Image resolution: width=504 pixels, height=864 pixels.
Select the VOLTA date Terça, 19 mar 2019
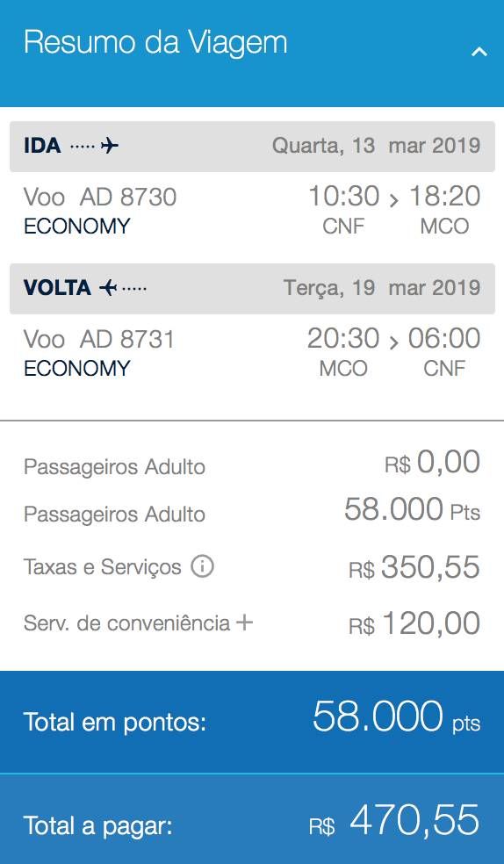(382, 288)
